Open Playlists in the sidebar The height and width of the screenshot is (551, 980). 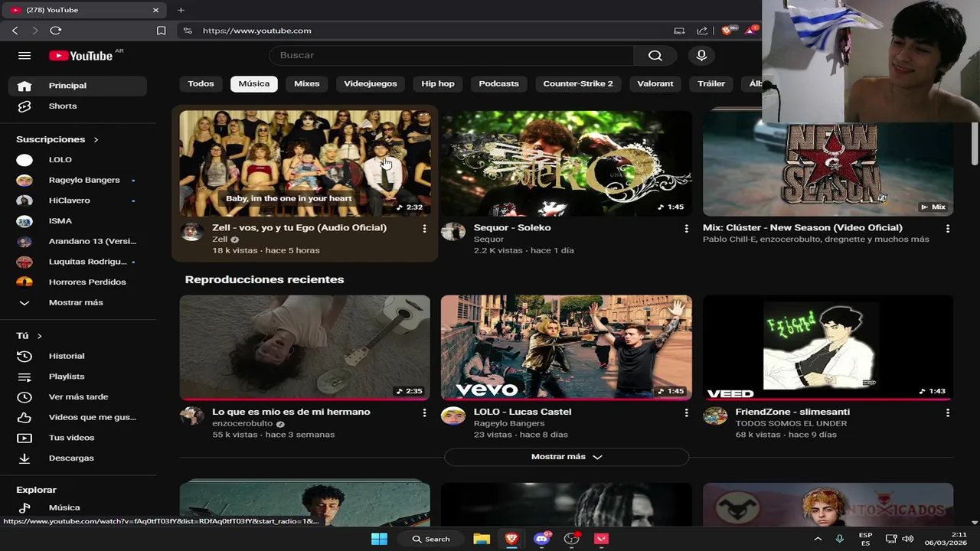(77, 377)
